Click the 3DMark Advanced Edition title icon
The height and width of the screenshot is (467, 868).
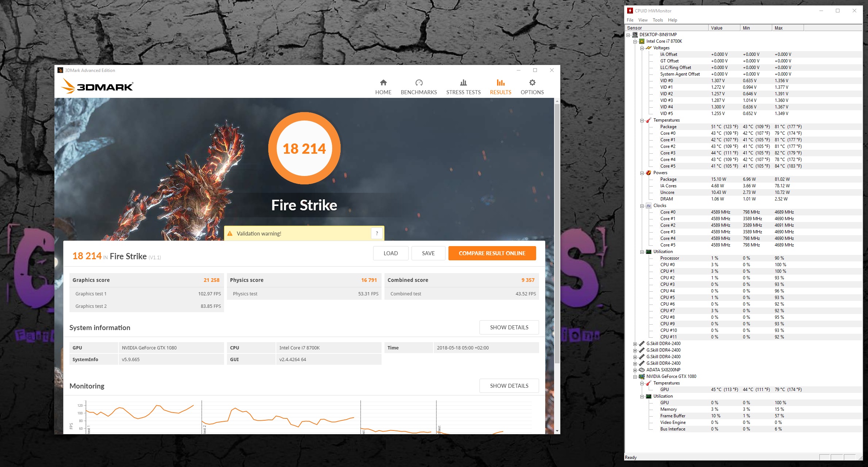click(60, 70)
